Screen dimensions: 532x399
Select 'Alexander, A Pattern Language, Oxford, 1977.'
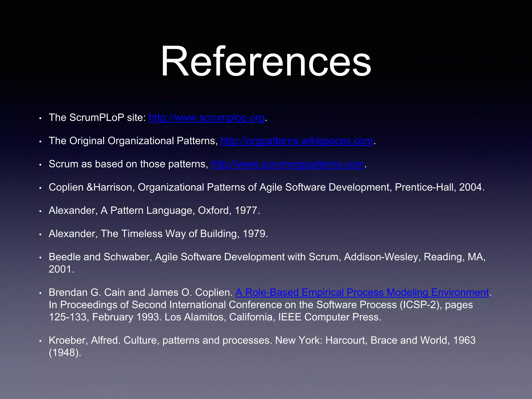154,210
